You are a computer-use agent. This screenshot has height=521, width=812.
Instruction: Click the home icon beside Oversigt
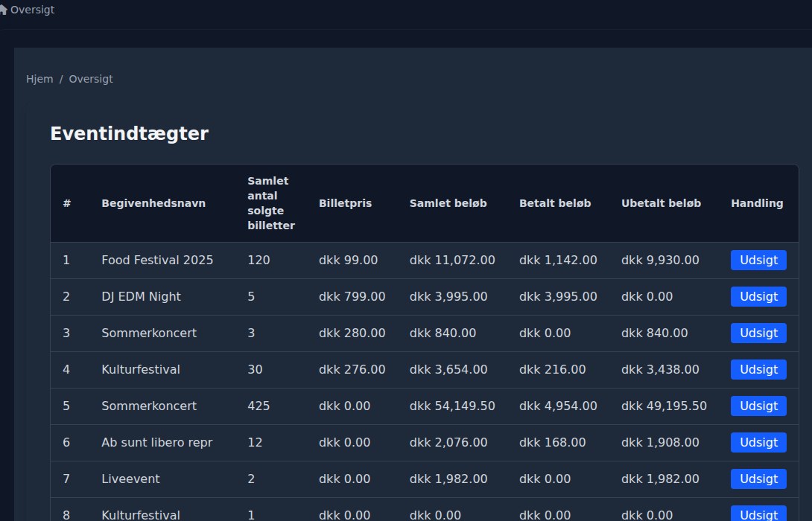[x=3, y=10]
